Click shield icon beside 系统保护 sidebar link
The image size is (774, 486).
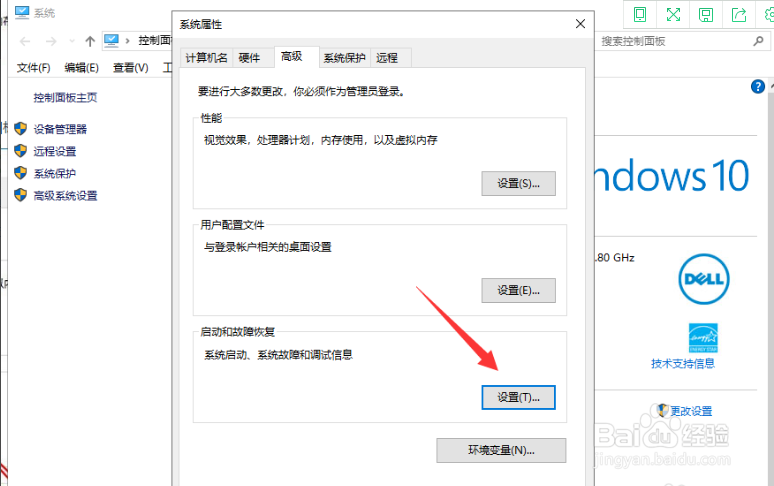coord(20,173)
